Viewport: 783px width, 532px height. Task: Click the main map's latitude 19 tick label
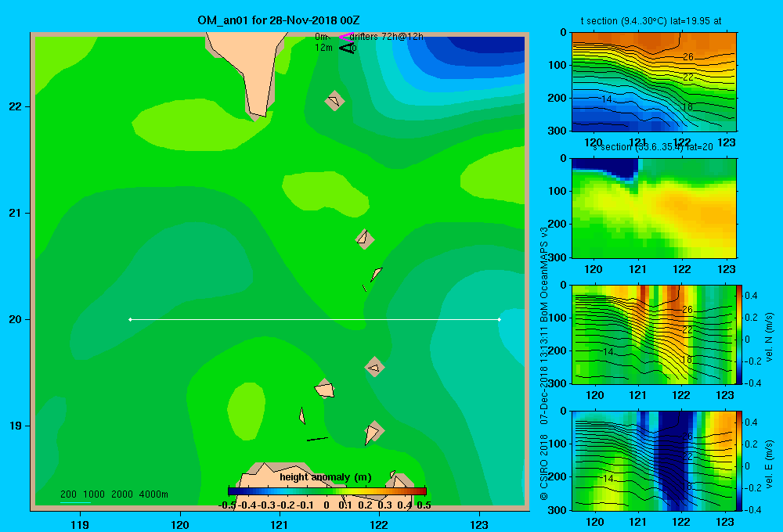click(x=16, y=426)
